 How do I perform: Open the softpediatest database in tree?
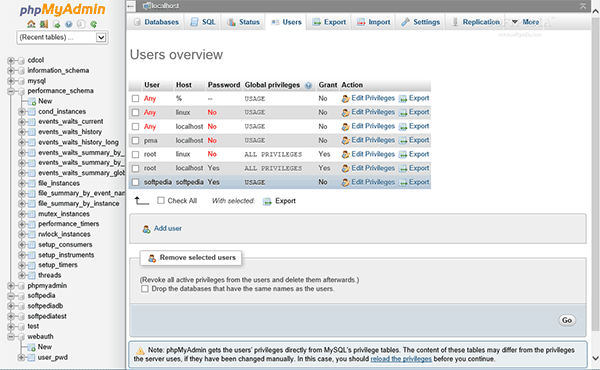tap(47, 316)
